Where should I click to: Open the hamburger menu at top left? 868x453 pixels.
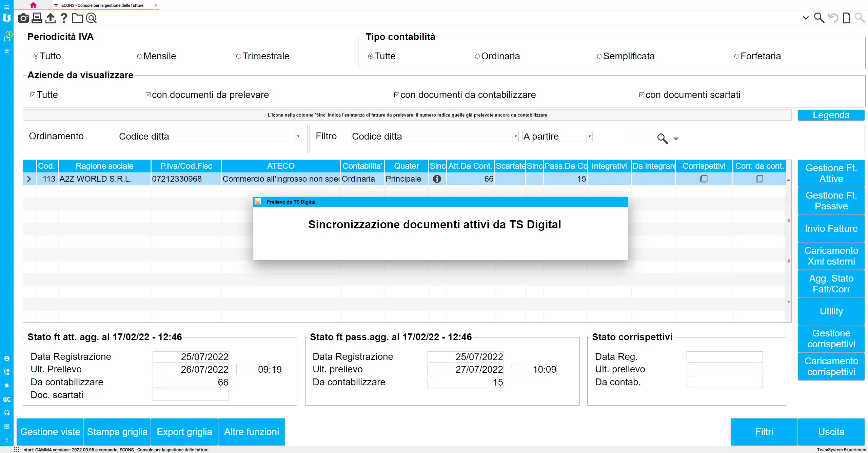pyautogui.click(x=7, y=7)
